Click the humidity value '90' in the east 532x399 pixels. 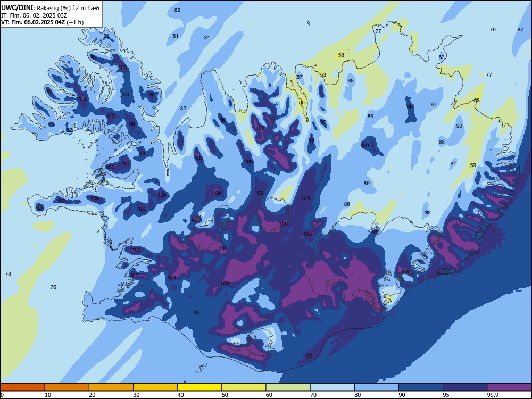459,126
